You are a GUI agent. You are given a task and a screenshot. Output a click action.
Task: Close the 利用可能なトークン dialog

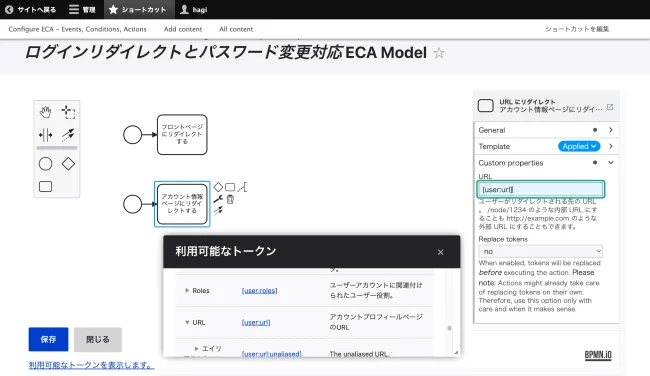(x=440, y=252)
